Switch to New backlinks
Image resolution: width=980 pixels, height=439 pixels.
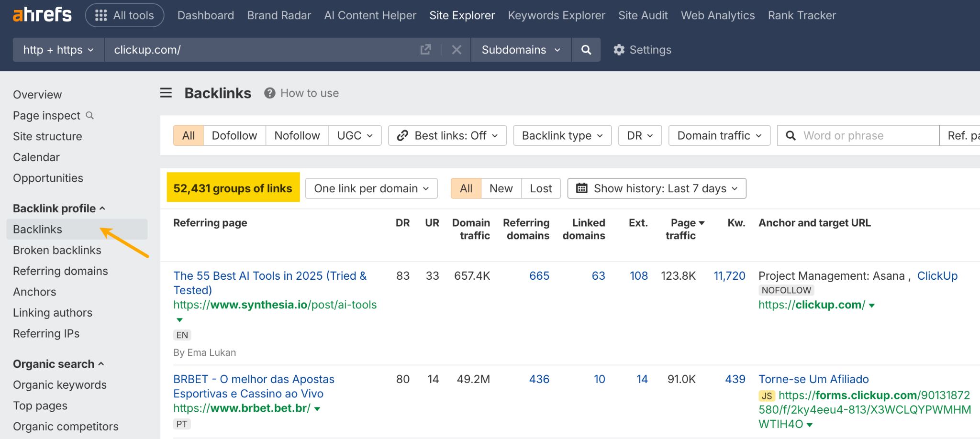click(500, 188)
